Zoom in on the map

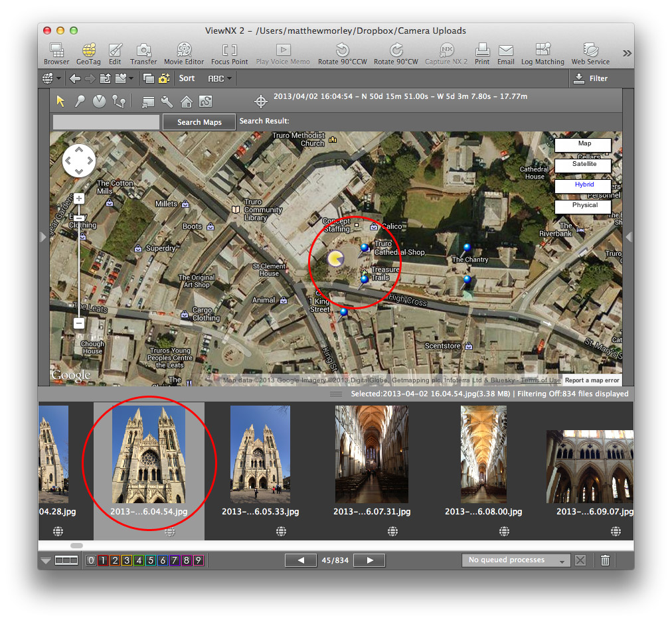click(79, 198)
